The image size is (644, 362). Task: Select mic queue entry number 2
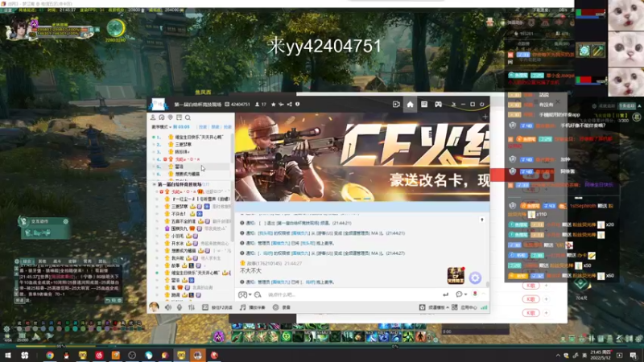[191, 145]
